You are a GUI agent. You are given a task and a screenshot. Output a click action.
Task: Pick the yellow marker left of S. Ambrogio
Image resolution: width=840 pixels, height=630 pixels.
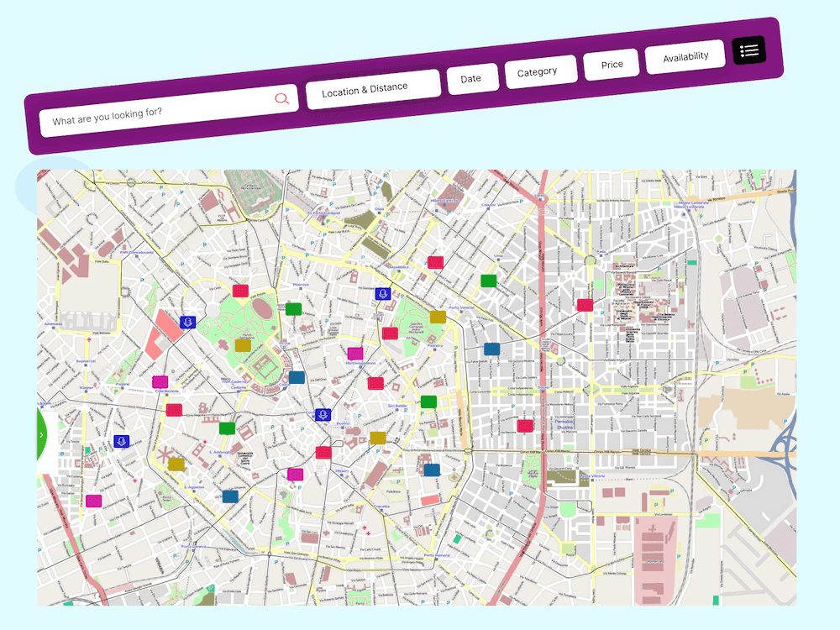click(x=176, y=464)
